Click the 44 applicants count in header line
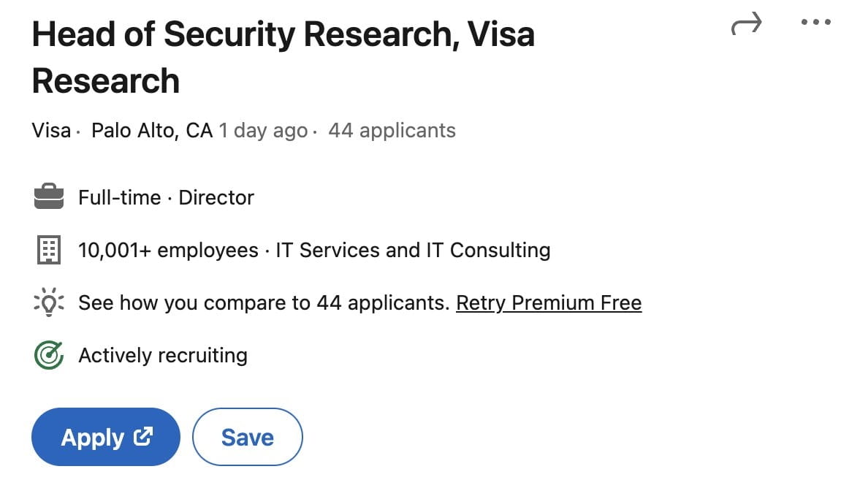Screen dimensions: 868x488 (392, 131)
